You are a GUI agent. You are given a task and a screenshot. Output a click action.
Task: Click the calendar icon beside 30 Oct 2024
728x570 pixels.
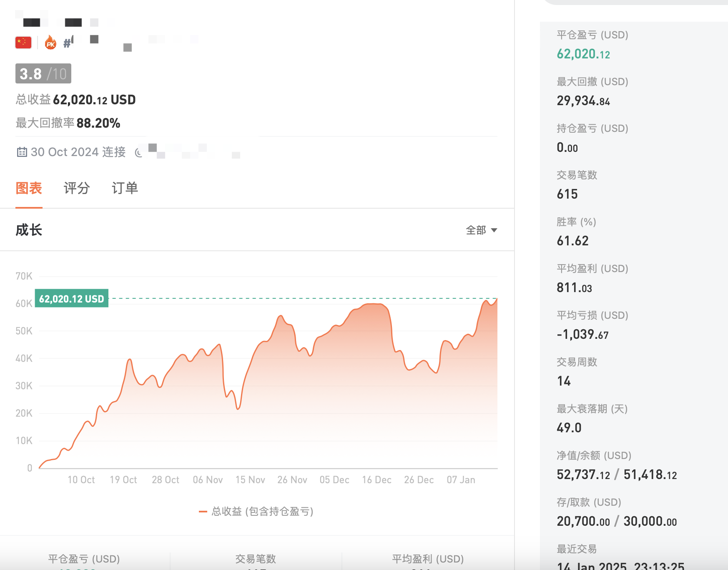click(x=22, y=152)
